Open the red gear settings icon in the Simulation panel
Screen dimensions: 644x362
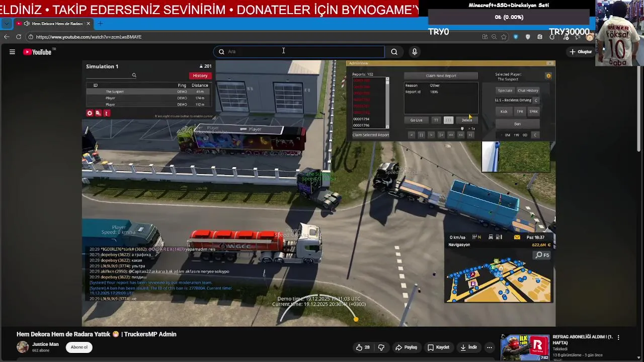[90, 113]
